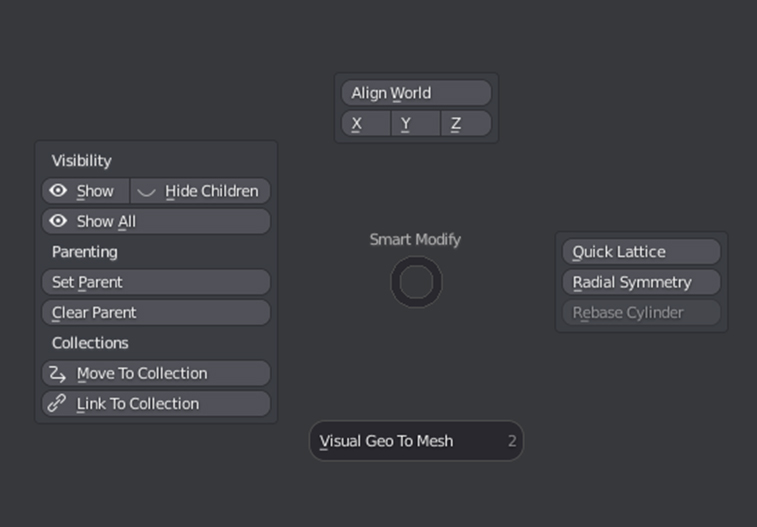Toggle Show visibility button
The height and width of the screenshot is (527, 757).
click(x=86, y=191)
